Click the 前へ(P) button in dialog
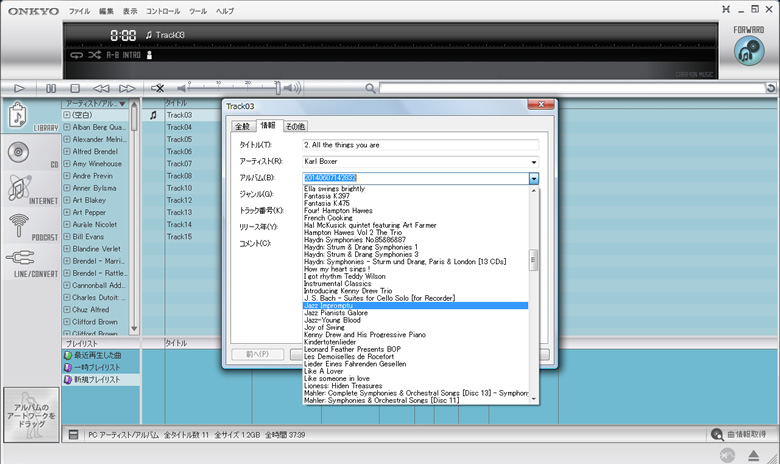 tap(258, 354)
